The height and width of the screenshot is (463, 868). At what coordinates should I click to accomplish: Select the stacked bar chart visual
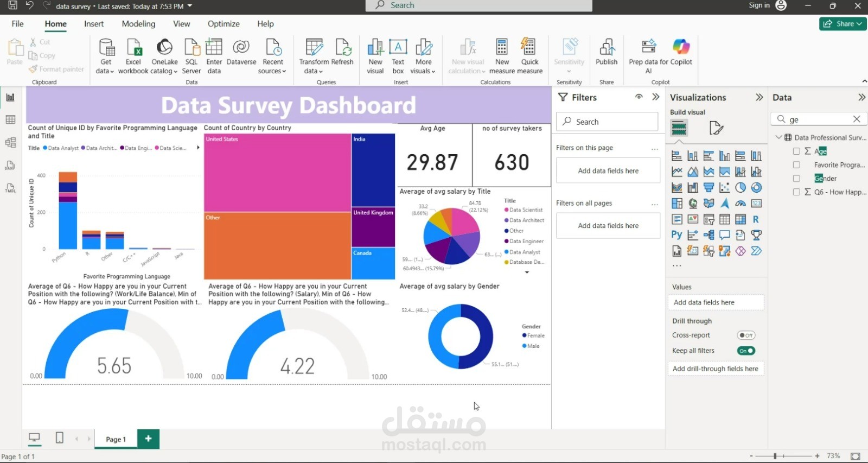[677, 156]
